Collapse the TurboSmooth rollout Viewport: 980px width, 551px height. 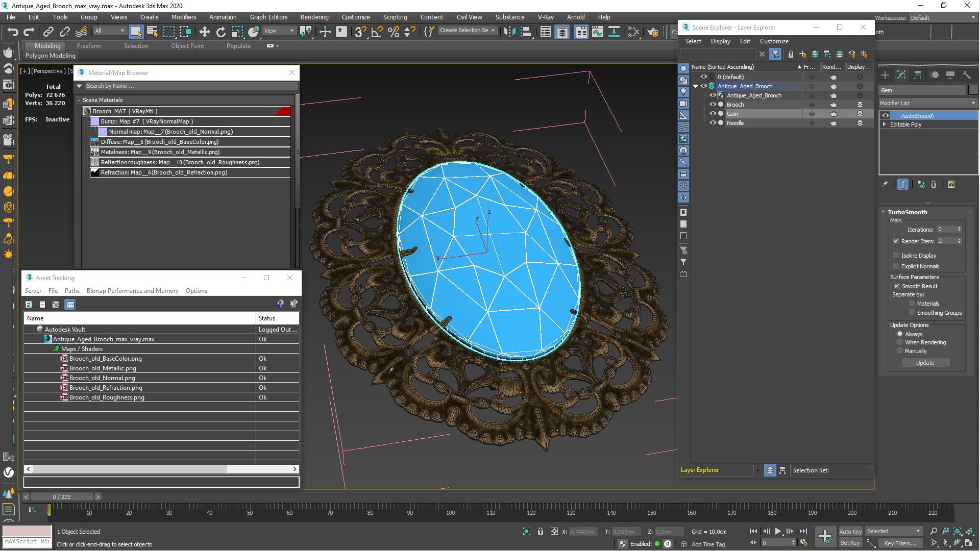pos(883,212)
